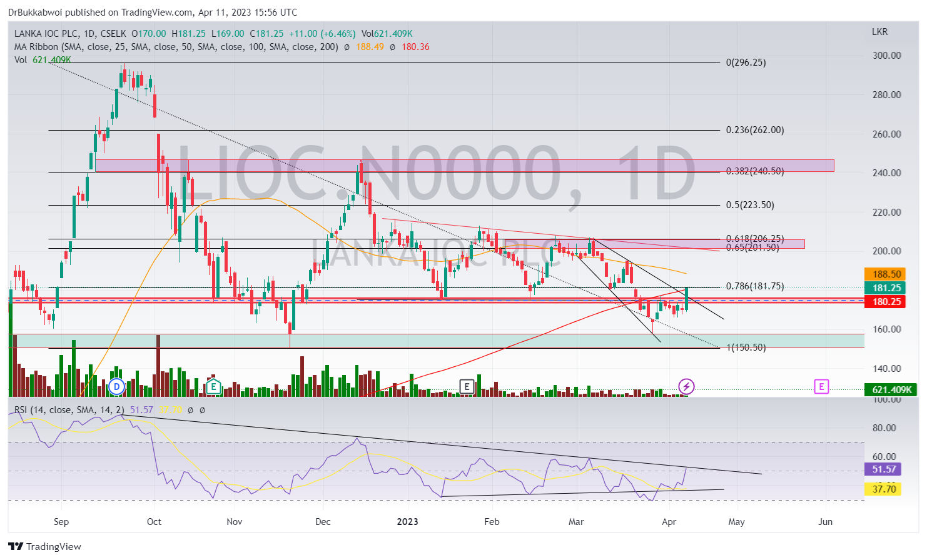Click the Vol indicator legend text
Screen dimensions: 927x560
[x=21, y=60]
